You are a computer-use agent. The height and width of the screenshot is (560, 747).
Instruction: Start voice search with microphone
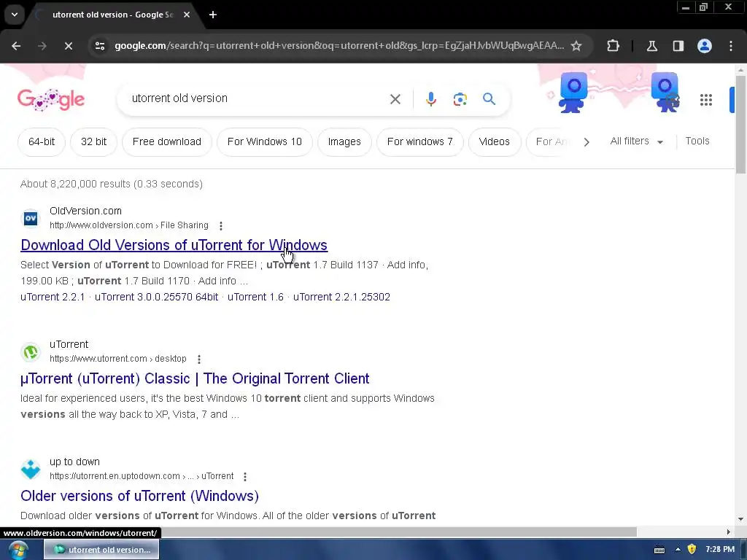coord(430,99)
